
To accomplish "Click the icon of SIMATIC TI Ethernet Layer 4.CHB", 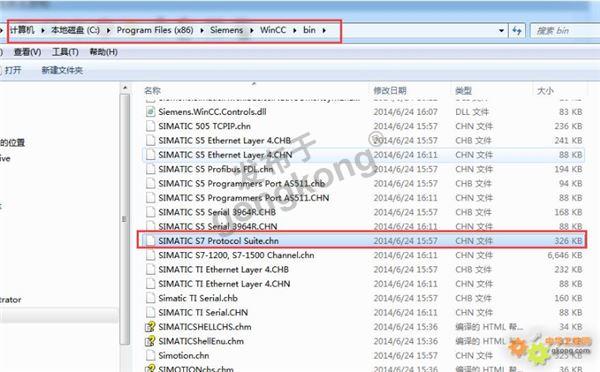I will tap(151, 269).
